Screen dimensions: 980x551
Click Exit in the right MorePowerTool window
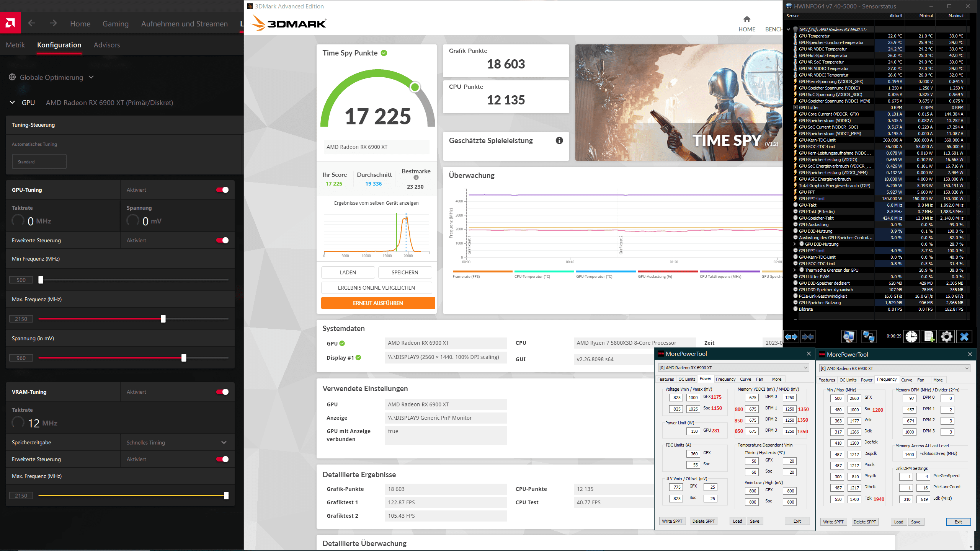click(x=958, y=522)
